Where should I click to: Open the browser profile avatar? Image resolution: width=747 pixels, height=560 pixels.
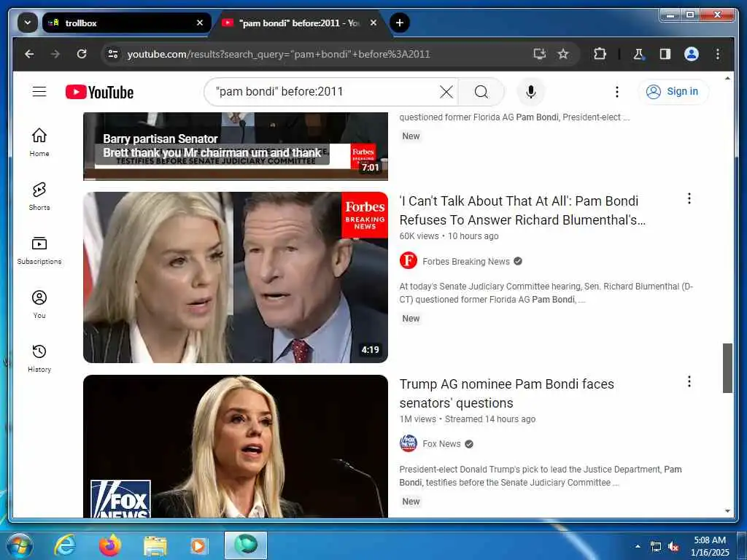pyautogui.click(x=692, y=54)
